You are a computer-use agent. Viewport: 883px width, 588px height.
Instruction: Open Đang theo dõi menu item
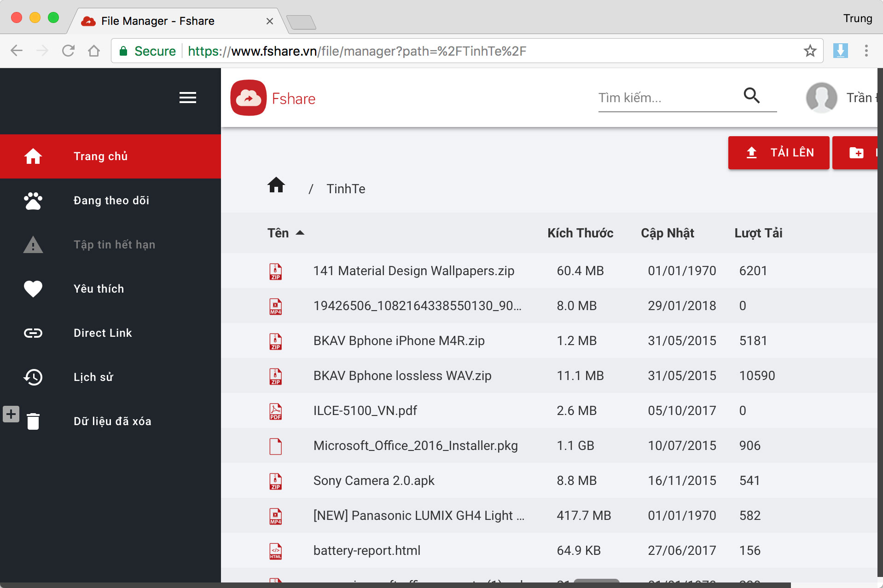(x=110, y=201)
